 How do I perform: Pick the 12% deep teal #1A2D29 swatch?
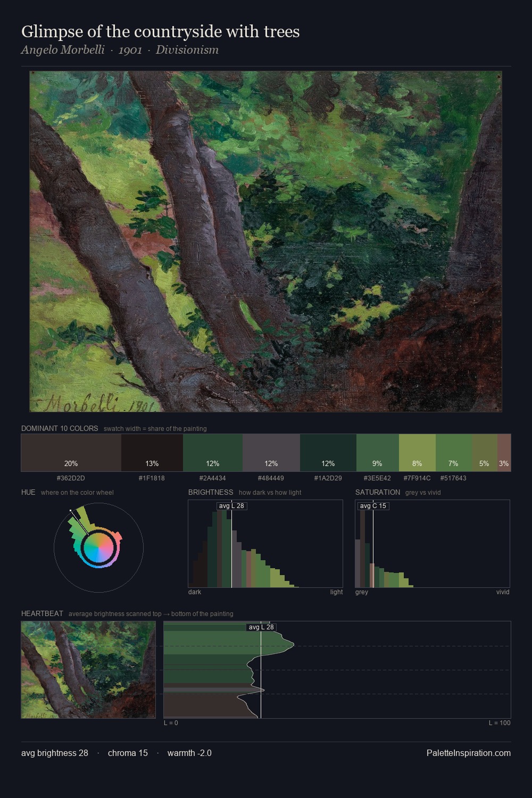click(328, 453)
